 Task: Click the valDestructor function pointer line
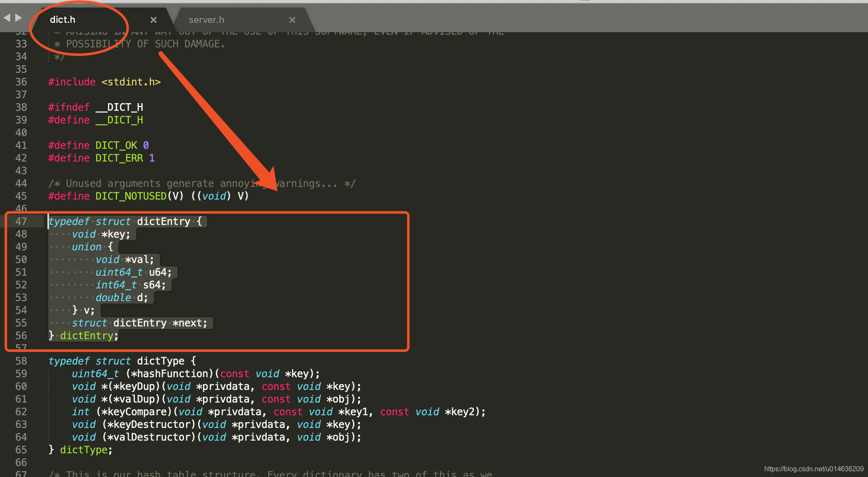(217, 437)
